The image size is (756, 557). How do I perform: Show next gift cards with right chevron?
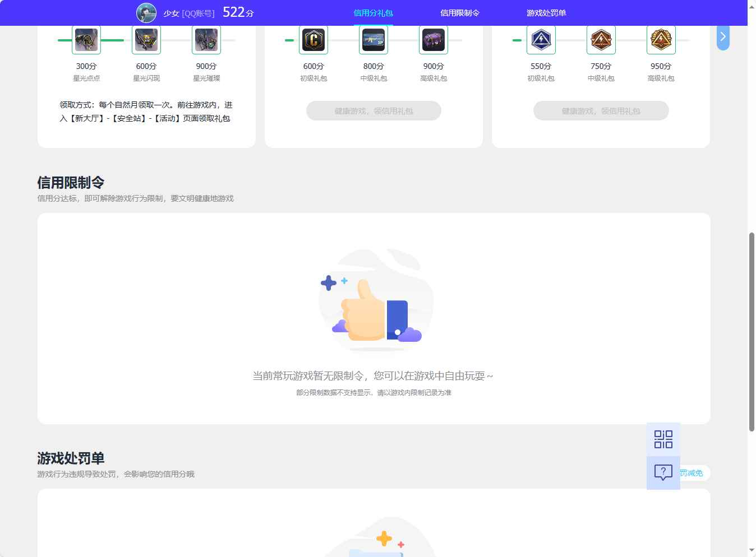(723, 37)
